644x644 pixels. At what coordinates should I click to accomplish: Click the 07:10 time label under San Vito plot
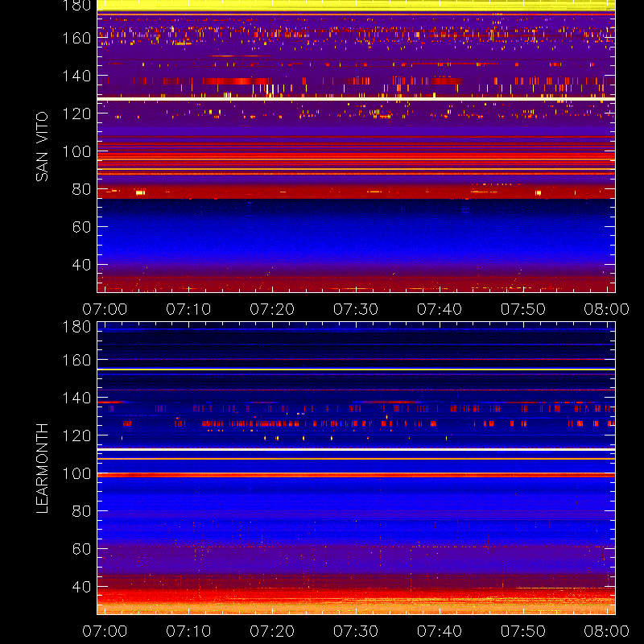coord(188,309)
